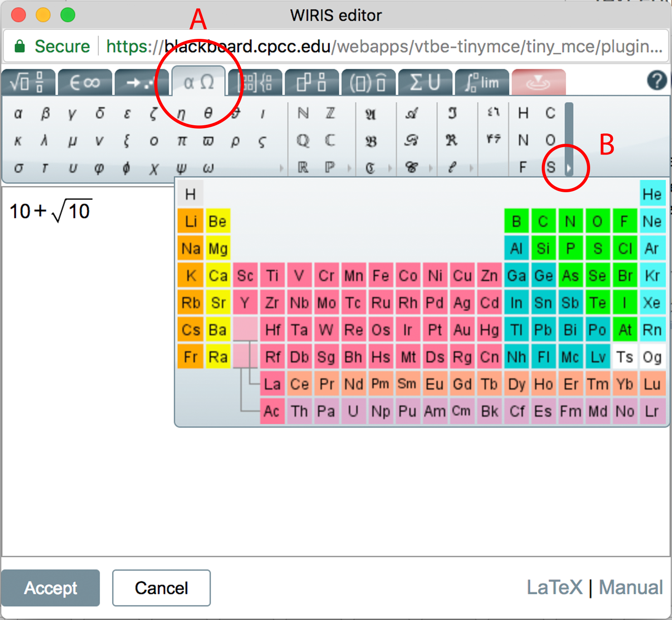Insert Greek letter beta

point(45,113)
